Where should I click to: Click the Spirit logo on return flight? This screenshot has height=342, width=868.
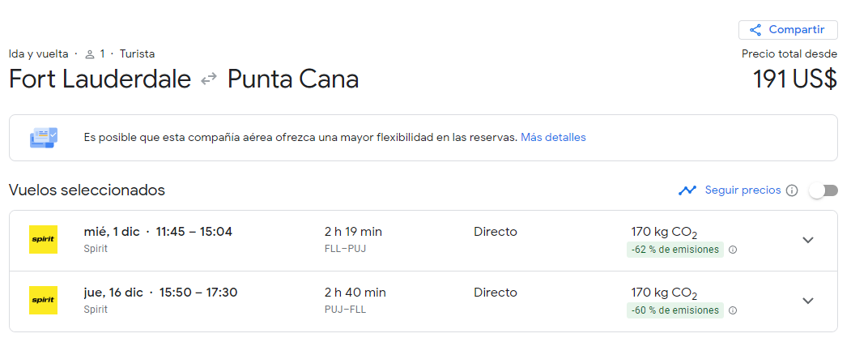(x=43, y=301)
